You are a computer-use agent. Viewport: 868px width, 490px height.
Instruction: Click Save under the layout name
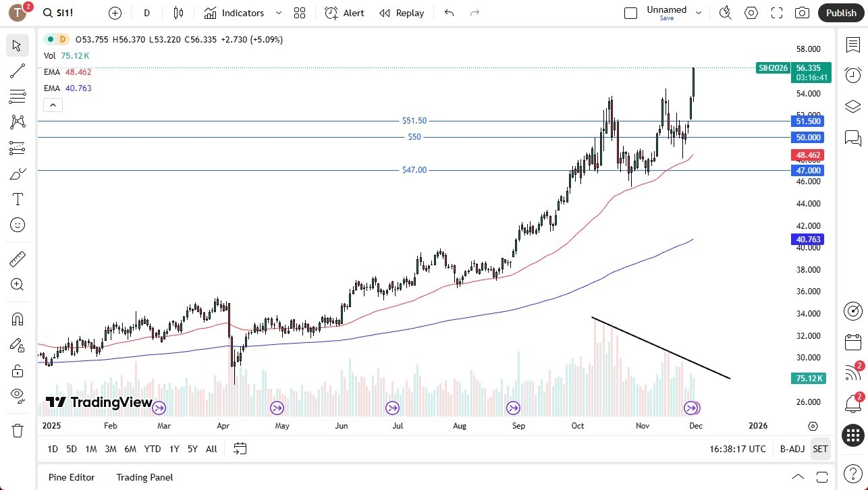pos(666,18)
